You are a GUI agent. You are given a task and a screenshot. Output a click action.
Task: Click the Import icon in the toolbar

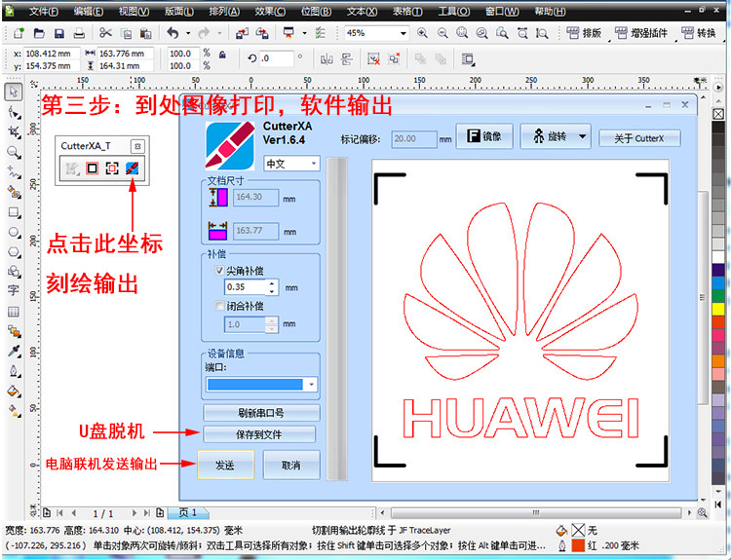point(242,33)
